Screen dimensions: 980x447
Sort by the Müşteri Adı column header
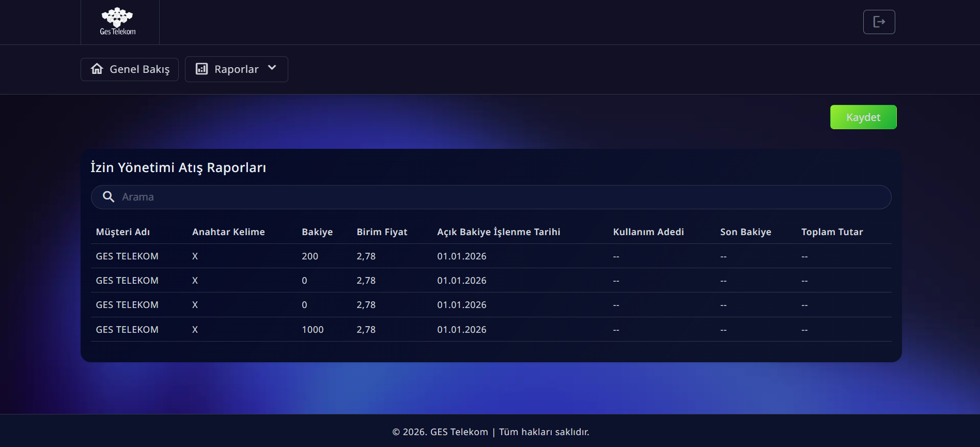click(x=123, y=232)
